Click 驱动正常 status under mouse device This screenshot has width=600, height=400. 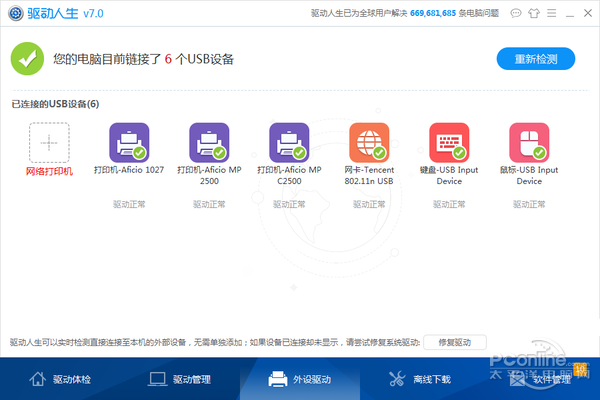[529, 204]
